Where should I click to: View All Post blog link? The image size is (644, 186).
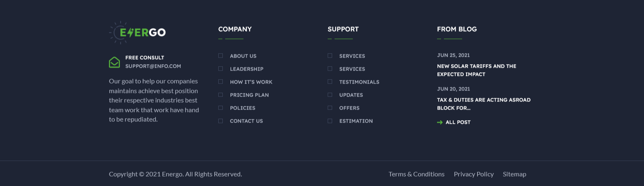pos(458,122)
